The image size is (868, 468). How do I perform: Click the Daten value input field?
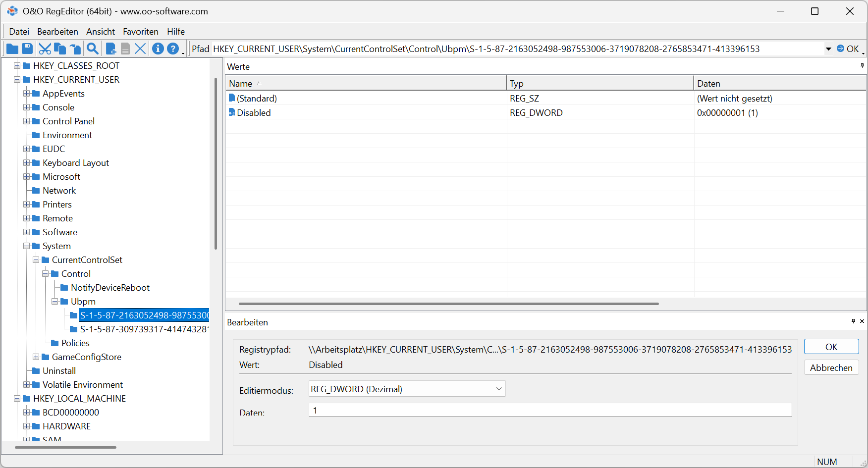tap(550, 411)
